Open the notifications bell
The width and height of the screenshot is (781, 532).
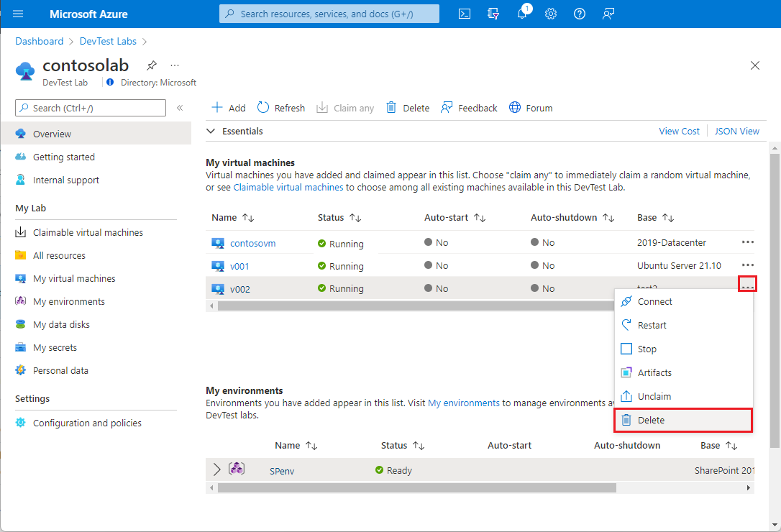pyautogui.click(x=522, y=13)
